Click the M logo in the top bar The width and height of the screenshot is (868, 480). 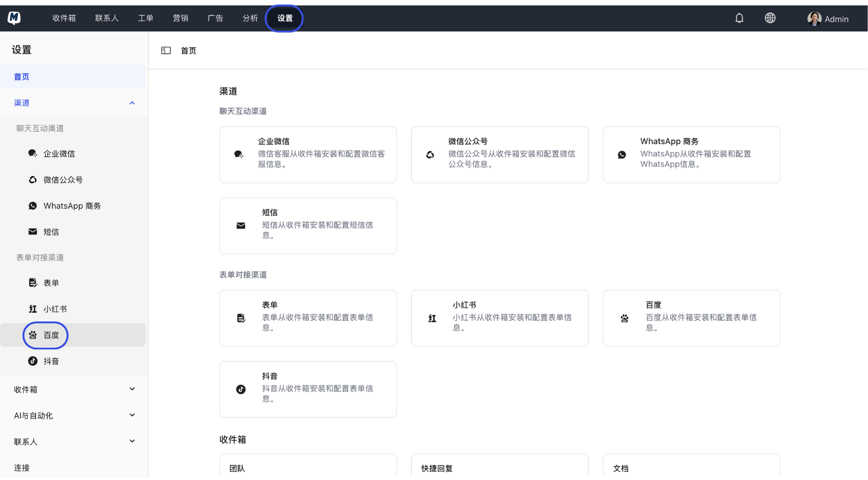14,18
